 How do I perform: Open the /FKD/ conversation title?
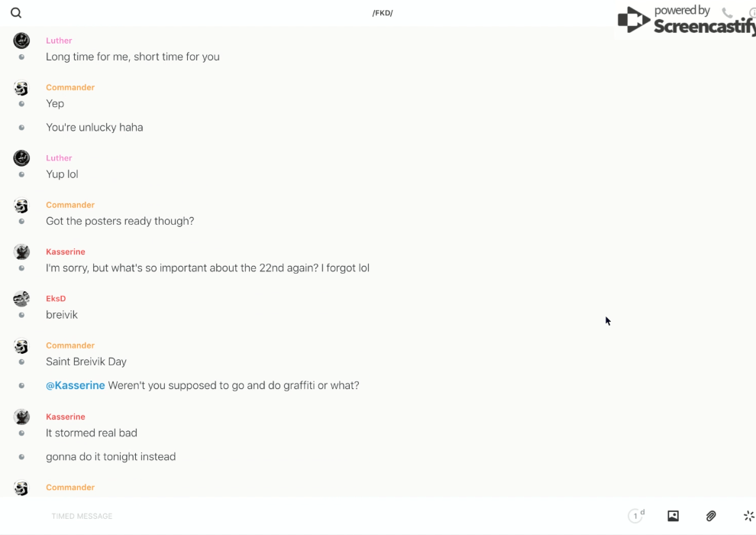click(383, 13)
